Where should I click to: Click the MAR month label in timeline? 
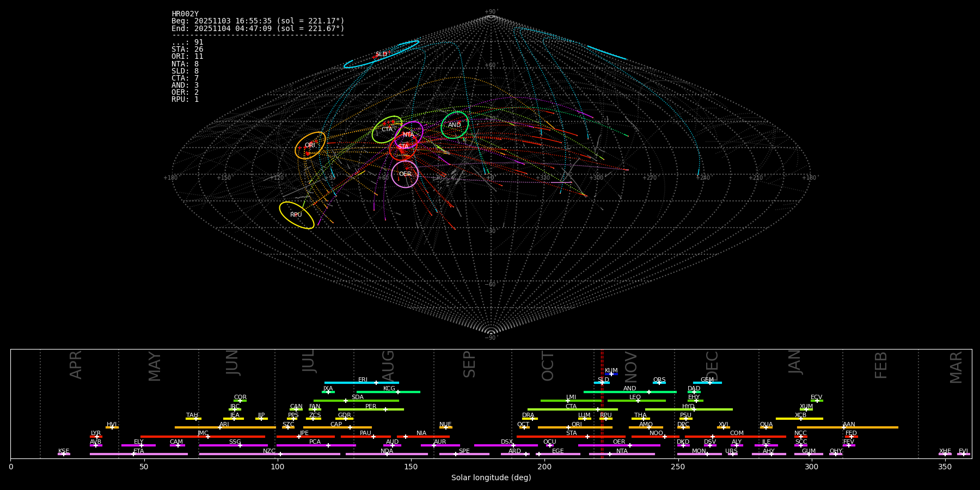click(x=956, y=367)
